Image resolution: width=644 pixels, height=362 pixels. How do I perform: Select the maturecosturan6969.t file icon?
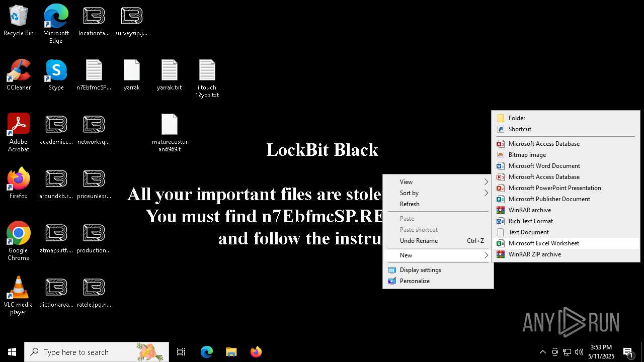tap(170, 133)
